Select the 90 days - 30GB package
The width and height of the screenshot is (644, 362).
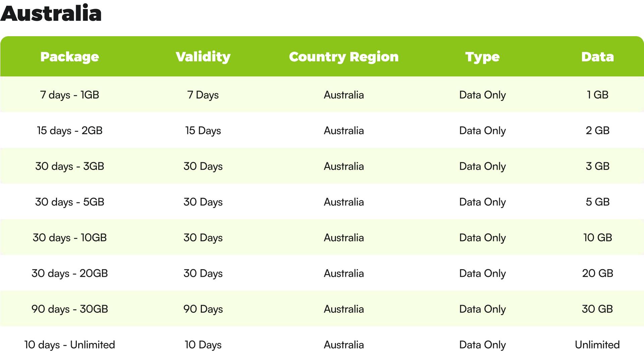(x=69, y=309)
